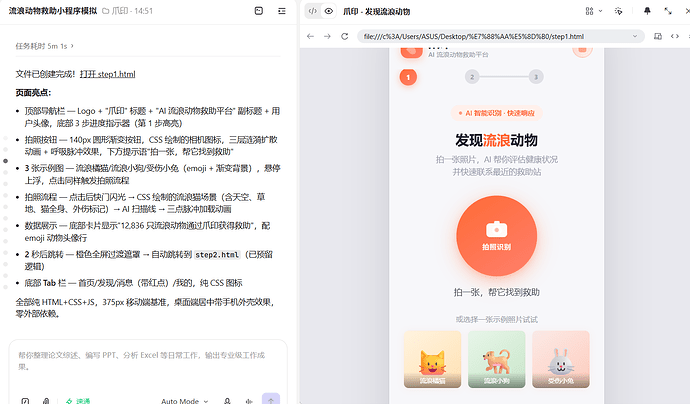
Task: Select progress step 2 indicator
Action: 472,77
